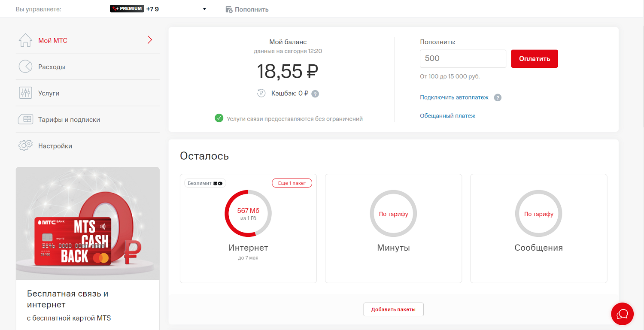This screenshot has height=330, width=644.
Task: Click the balance amount 18,55 ₽
Action: click(288, 71)
